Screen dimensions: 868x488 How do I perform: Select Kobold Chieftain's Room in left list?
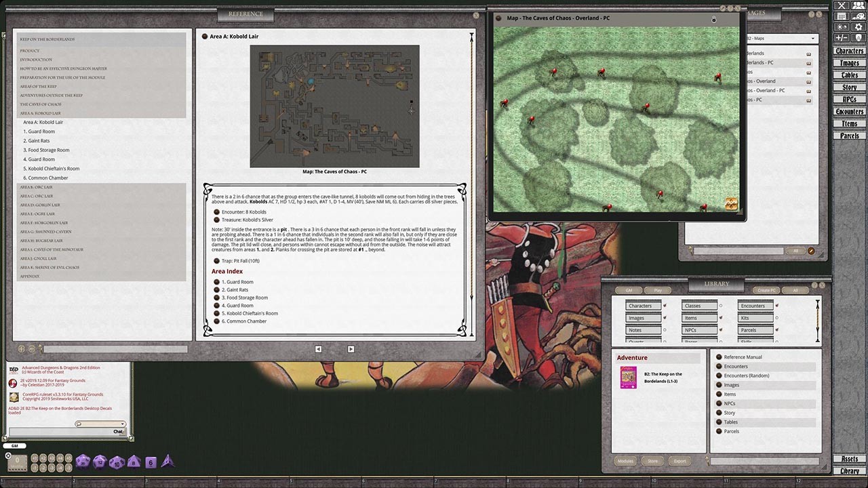pyautogui.click(x=54, y=169)
